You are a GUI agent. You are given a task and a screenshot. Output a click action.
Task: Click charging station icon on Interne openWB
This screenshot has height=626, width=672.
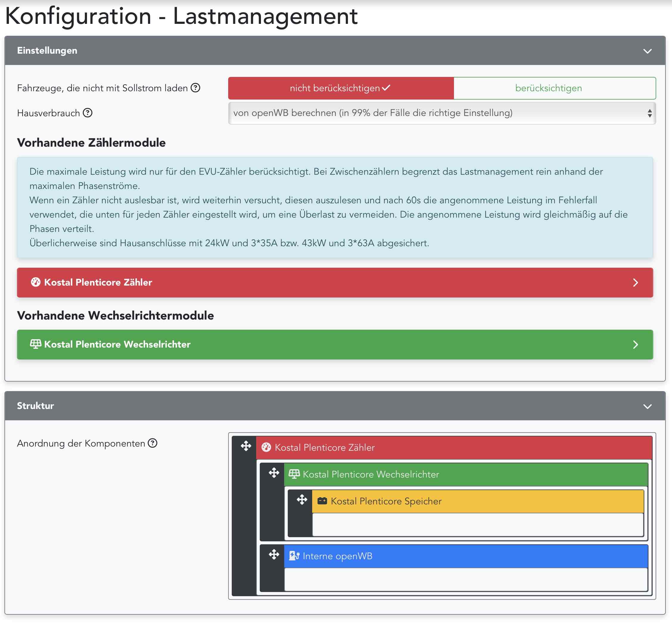294,556
